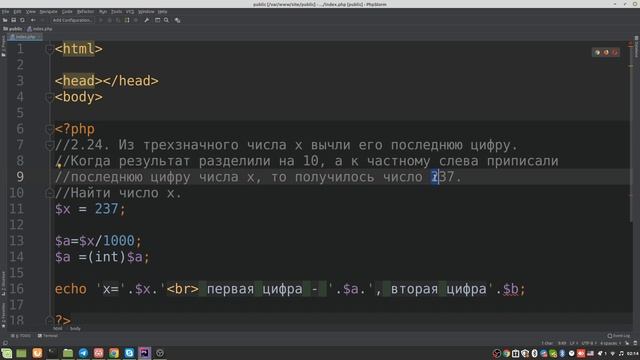Open preview in Opera browser icon

[615, 52]
